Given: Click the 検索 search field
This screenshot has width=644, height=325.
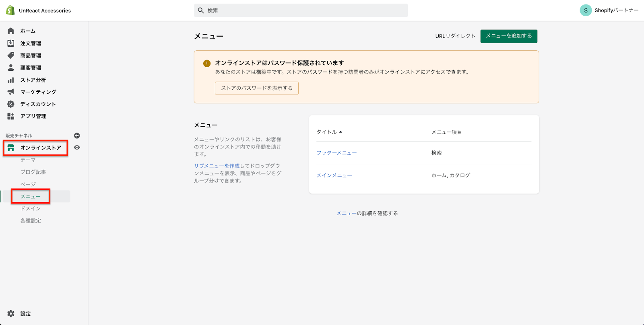Looking at the screenshot, I should coord(301,10).
